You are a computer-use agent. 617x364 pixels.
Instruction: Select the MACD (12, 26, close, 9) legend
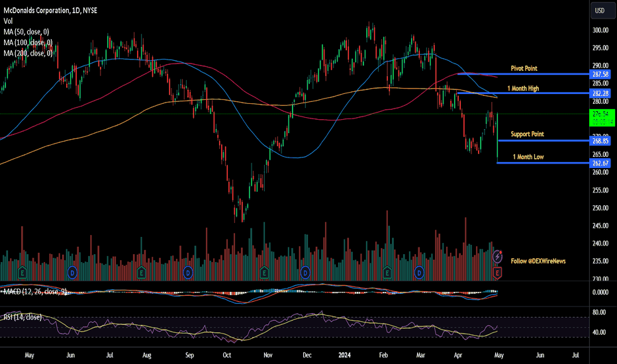[35, 292]
